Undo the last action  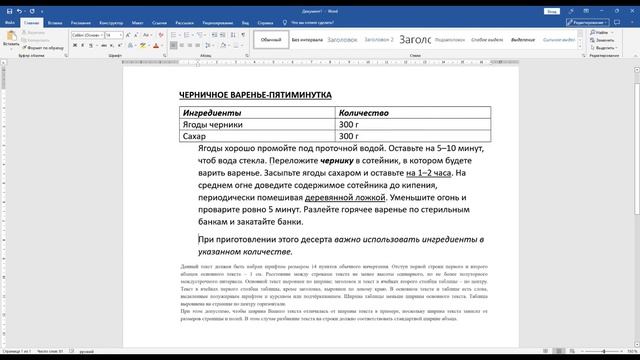pos(19,11)
